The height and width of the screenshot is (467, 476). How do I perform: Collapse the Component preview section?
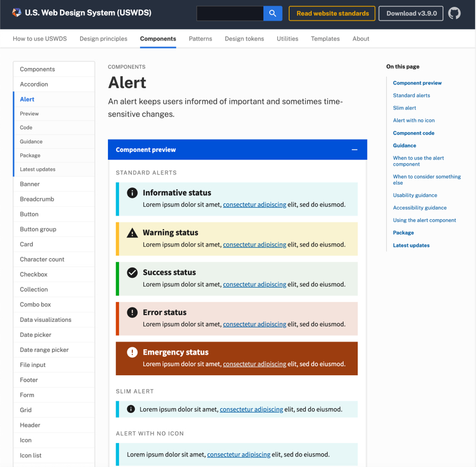tap(354, 150)
